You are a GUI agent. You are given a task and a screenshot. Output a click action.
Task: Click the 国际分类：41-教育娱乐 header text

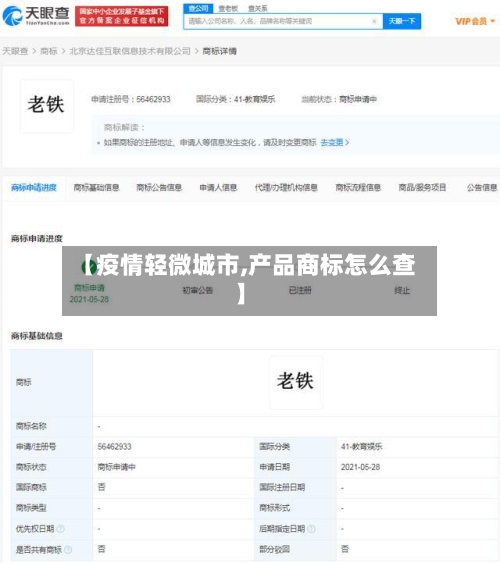(x=235, y=99)
